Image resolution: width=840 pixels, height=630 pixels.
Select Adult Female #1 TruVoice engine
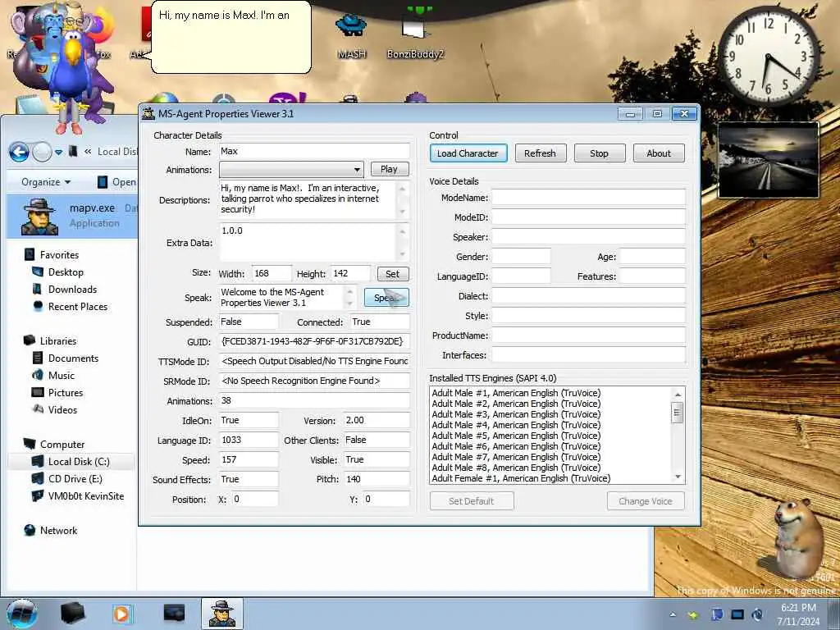(x=521, y=478)
